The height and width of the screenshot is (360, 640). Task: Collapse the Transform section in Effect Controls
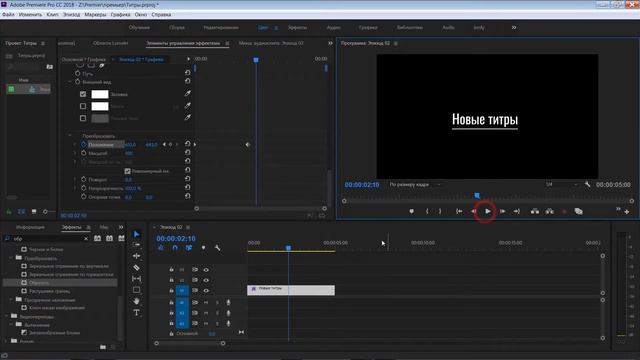(69, 136)
